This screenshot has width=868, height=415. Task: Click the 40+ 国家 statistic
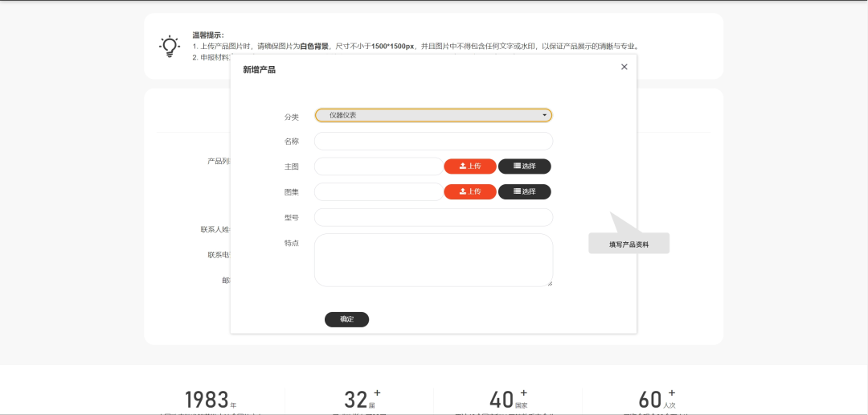[508, 399]
